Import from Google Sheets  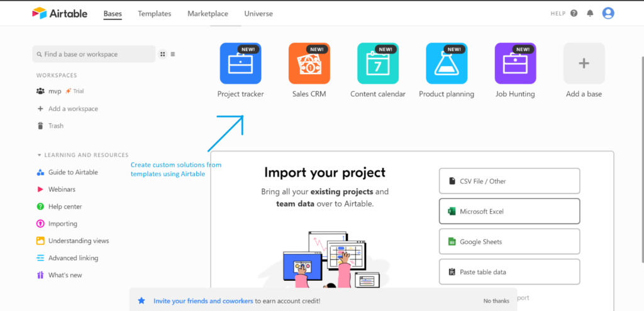click(x=509, y=242)
